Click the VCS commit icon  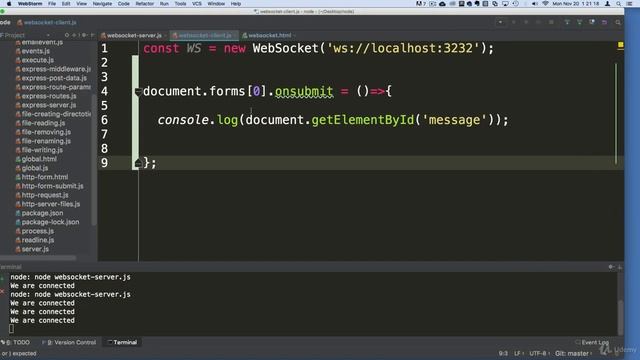coord(579,22)
